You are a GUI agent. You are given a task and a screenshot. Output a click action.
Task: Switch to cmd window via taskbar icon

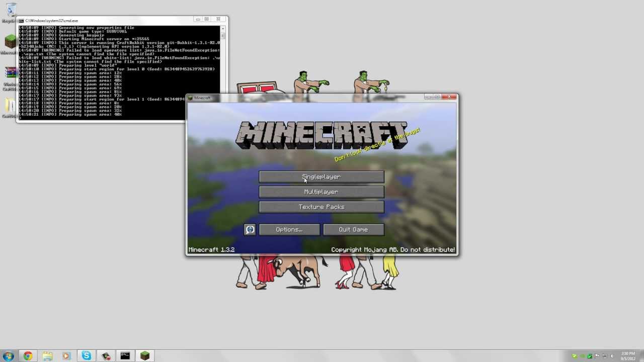coord(125,356)
